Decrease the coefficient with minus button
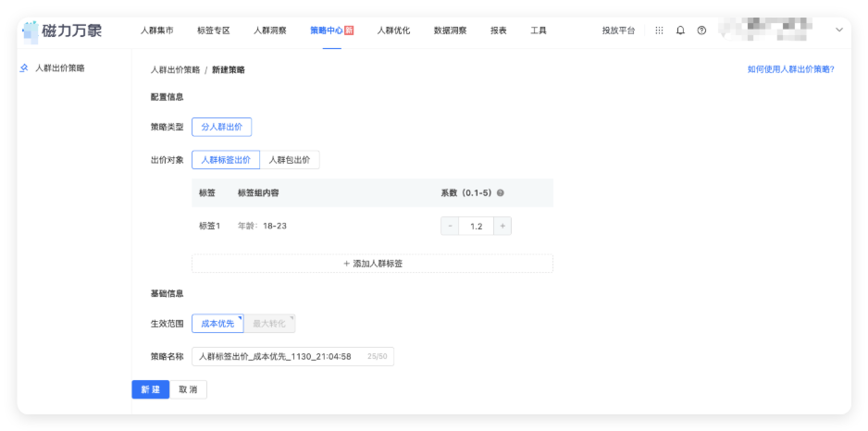Image resolution: width=868 pixels, height=431 pixels. (x=450, y=226)
